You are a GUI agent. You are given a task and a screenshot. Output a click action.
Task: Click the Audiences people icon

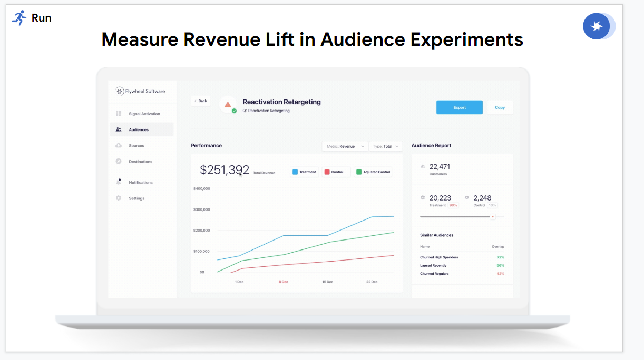click(119, 129)
